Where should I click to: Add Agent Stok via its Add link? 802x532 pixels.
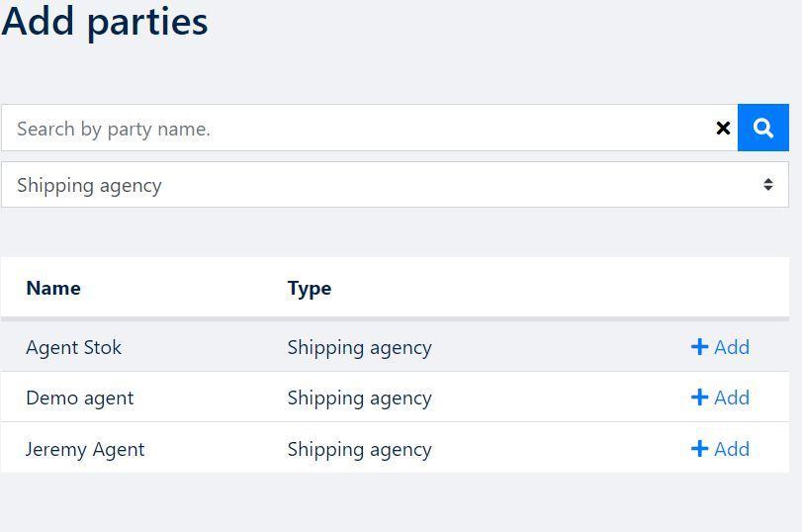click(720, 347)
